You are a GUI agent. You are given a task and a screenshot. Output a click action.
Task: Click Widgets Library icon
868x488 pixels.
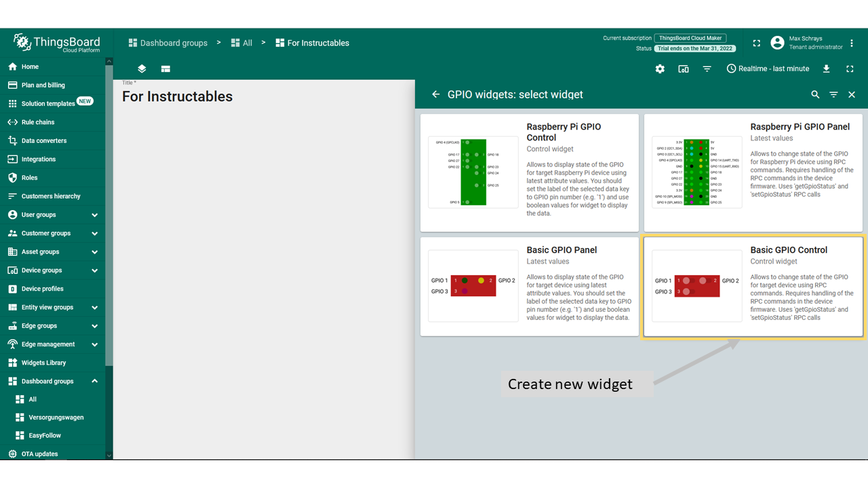[x=12, y=363]
